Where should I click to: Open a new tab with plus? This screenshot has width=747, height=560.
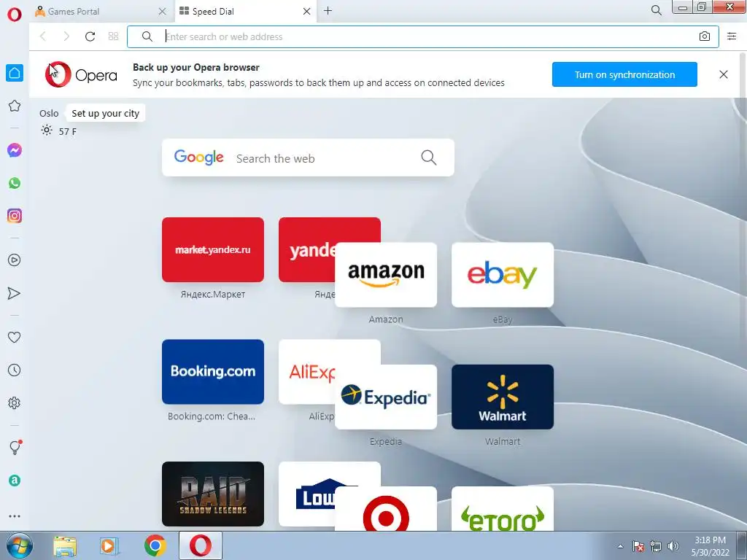pos(328,10)
